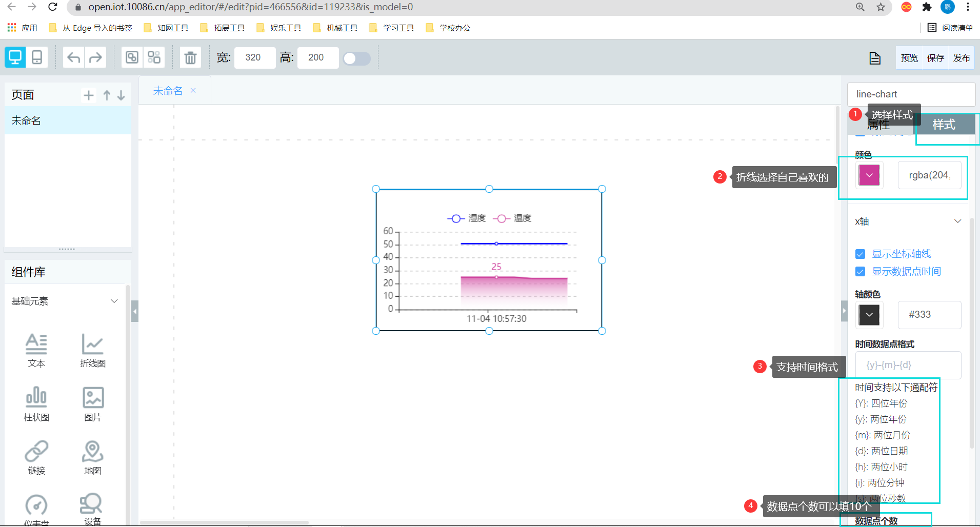Select the 未命名 canvas tab
980x527 pixels.
pyautogui.click(x=168, y=91)
